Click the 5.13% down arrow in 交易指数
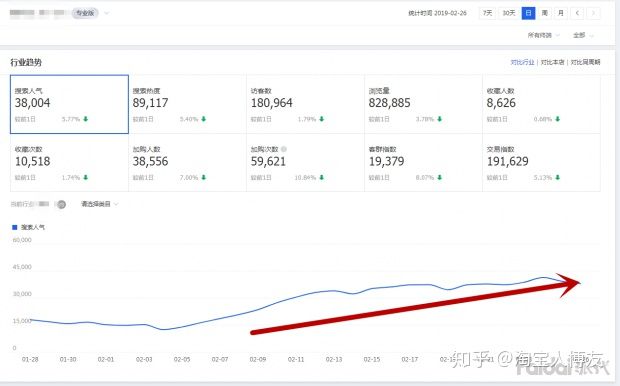 point(558,177)
